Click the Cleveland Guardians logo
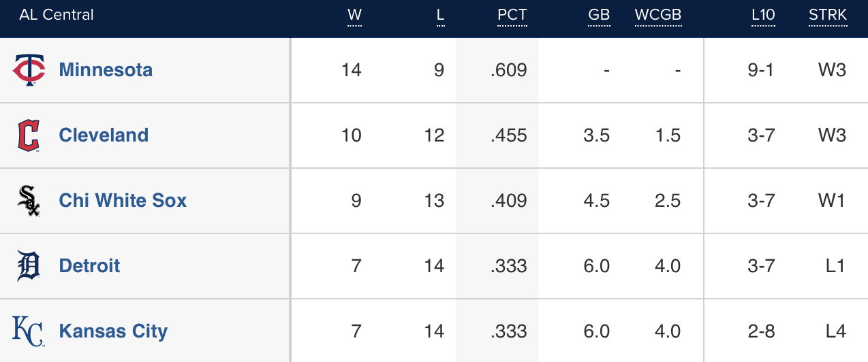Screen dimensions: 868x362 pyautogui.click(x=29, y=135)
